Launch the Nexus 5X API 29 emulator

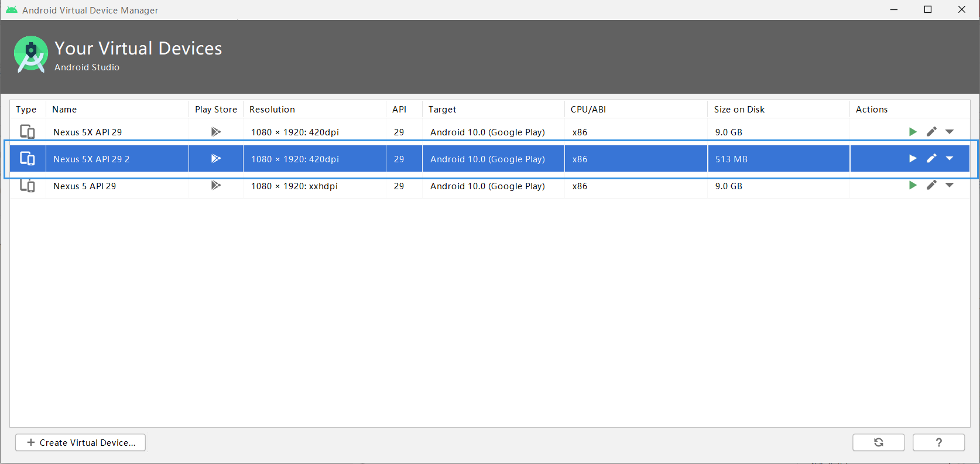click(913, 132)
